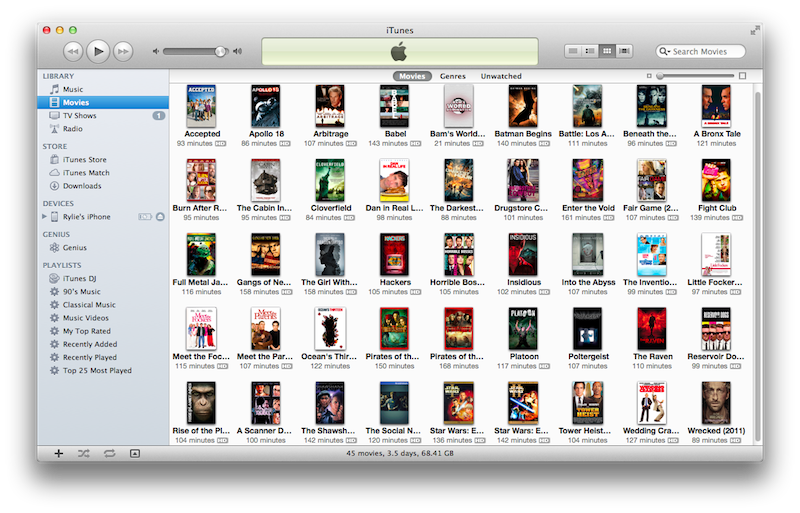
Task: Expand Rylie's iPhone disclosure triangle
Action: click(x=44, y=216)
